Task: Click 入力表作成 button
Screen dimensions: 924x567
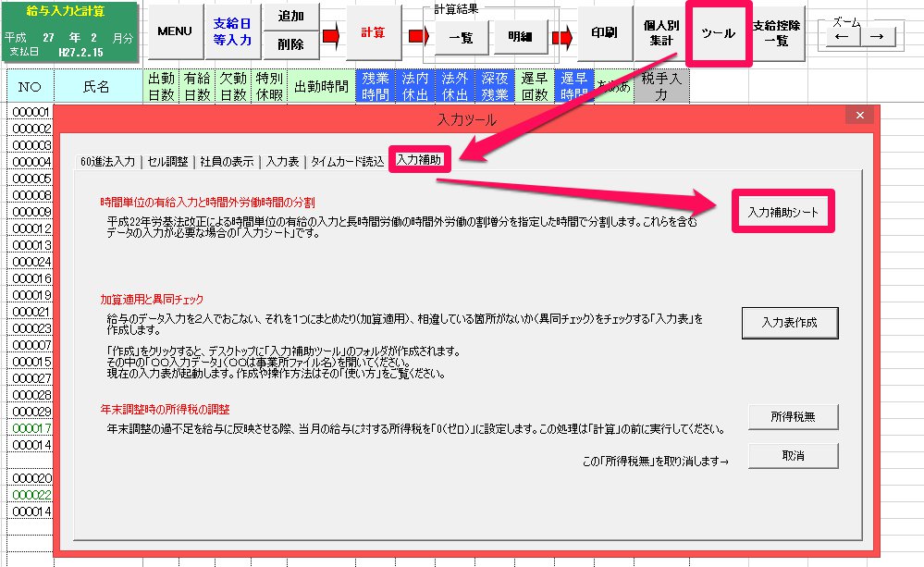Action: click(790, 323)
